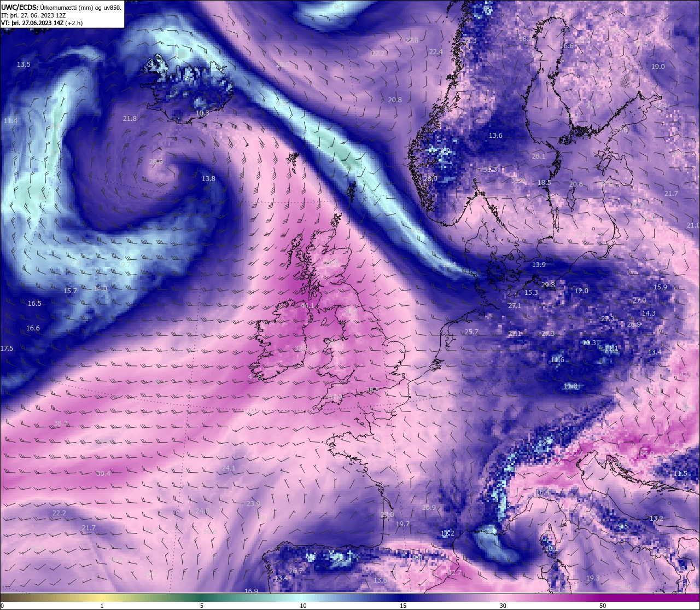This screenshot has width=700, height=610.
Task: Click the map value '44.1' over Ireland
Action: coord(307,305)
